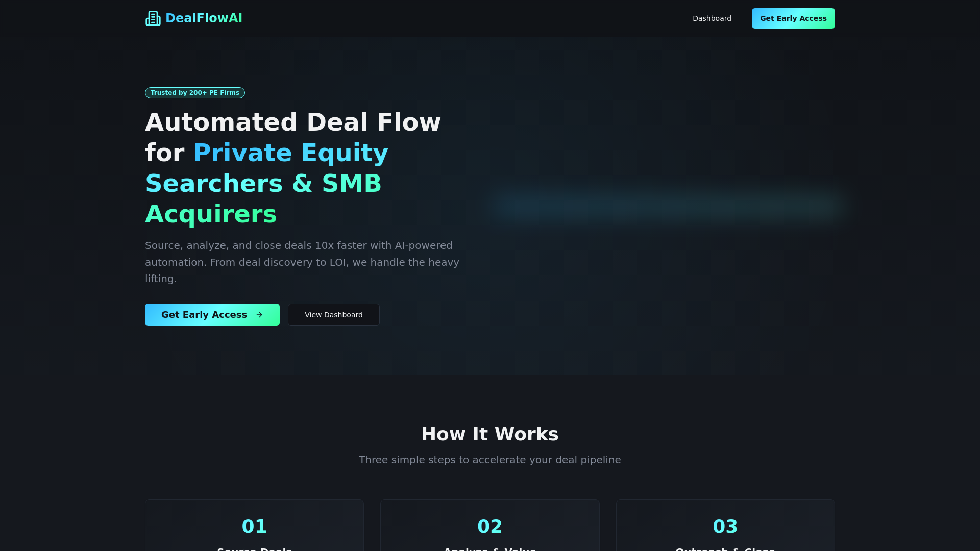Click the hero Get Early Access button
This screenshot has height=551, width=980.
[x=212, y=315]
